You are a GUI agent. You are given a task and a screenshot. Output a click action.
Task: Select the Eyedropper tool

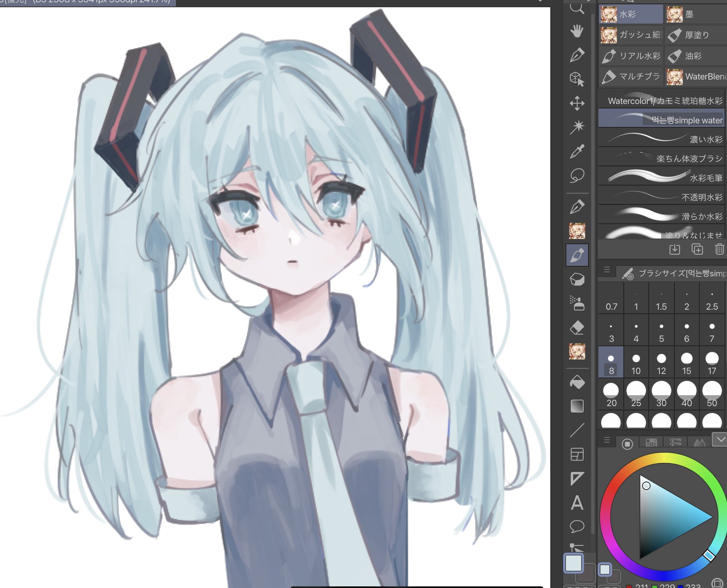577,151
